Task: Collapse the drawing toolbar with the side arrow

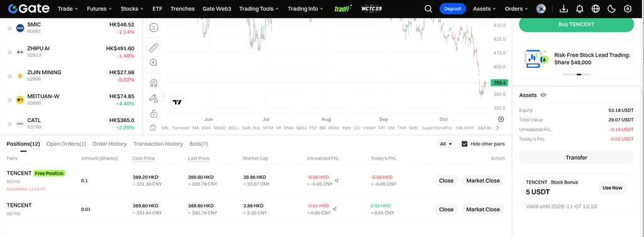Action: 164,96
